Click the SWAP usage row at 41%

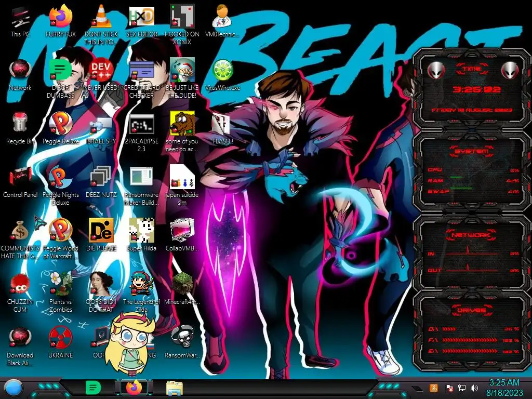(x=474, y=192)
